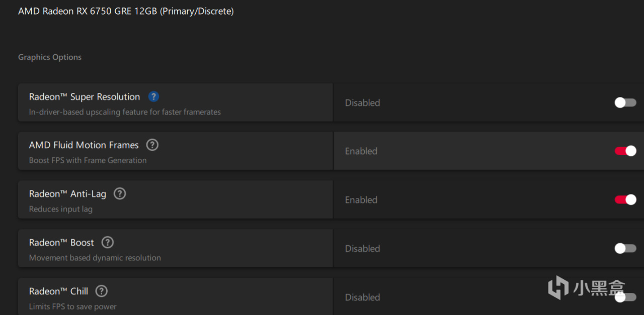Click the AMD Fluid Motion Frames help icon
Viewport: 644px width, 315px height.
[152, 145]
